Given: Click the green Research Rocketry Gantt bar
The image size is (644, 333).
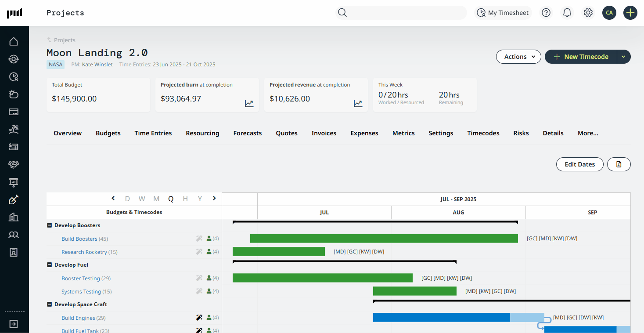Looking at the screenshot, I should point(279,252).
